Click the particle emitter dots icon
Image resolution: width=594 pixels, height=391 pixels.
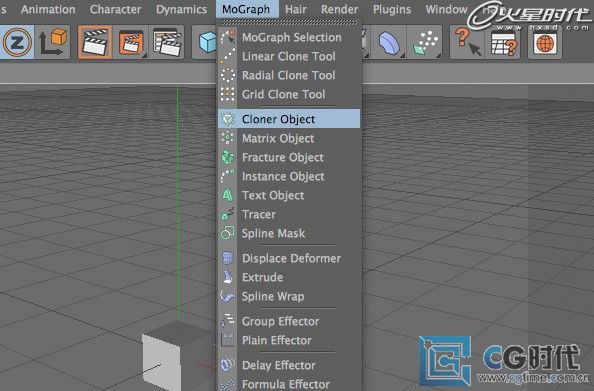(x=425, y=42)
